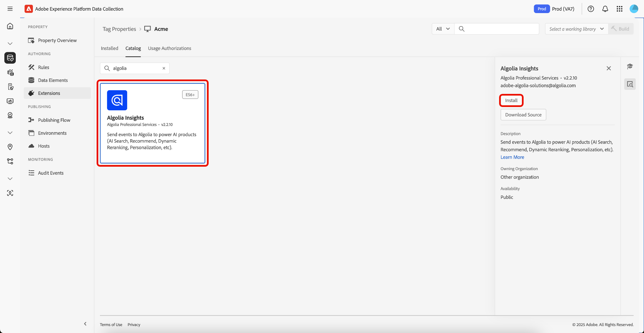Click the Other organization value
The image size is (644, 333).
[520, 177]
